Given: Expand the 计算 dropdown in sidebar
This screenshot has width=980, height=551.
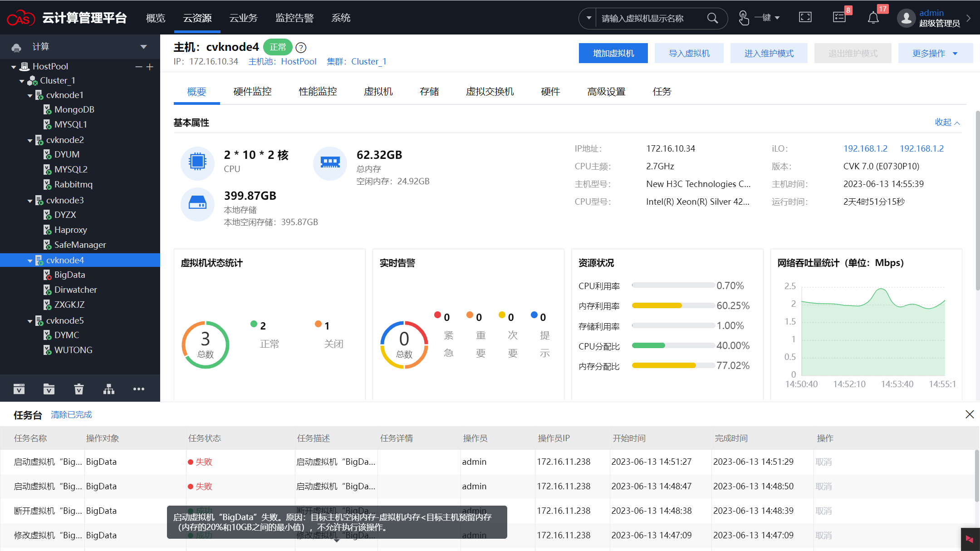Looking at the screenshot, I should click(x=143, y=47).
